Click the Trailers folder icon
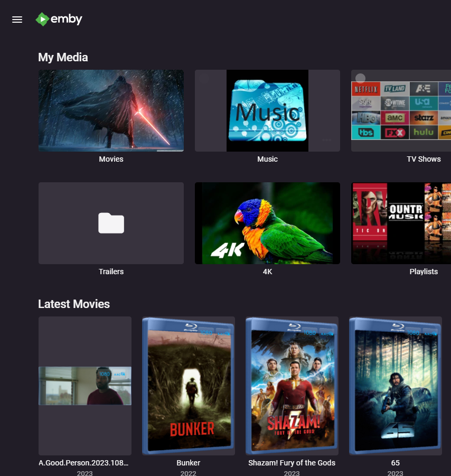451x476 pixels. [111, 223]
